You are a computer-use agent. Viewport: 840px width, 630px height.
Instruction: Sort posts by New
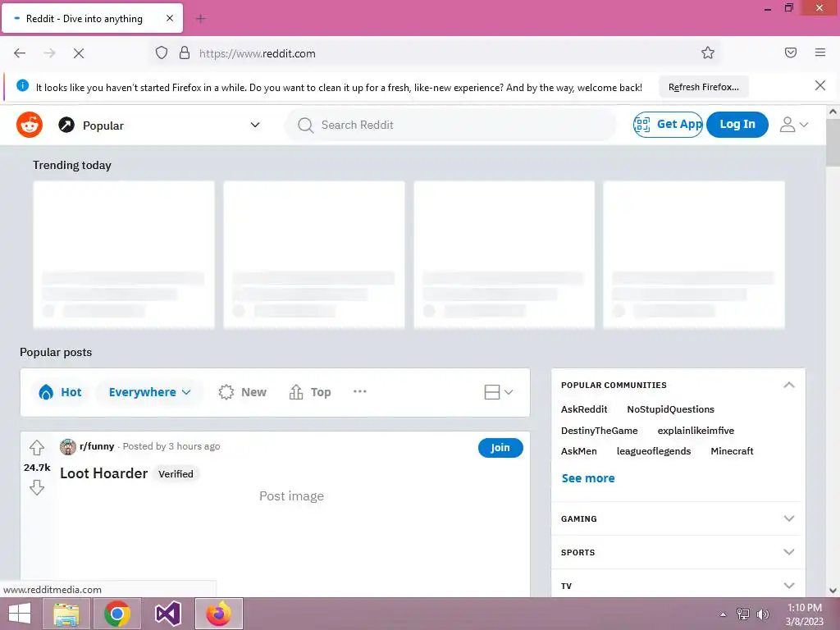pos(242,392)
